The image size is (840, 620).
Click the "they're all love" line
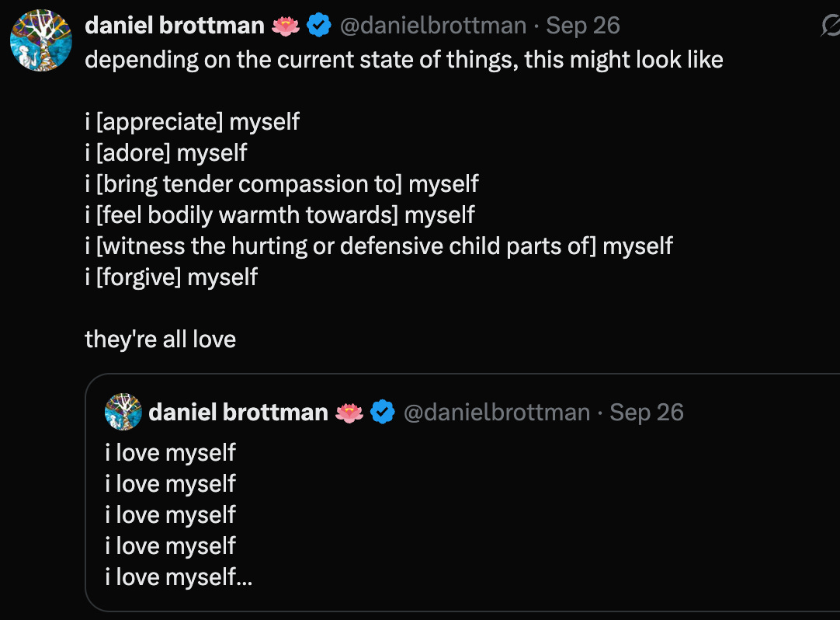161,340
